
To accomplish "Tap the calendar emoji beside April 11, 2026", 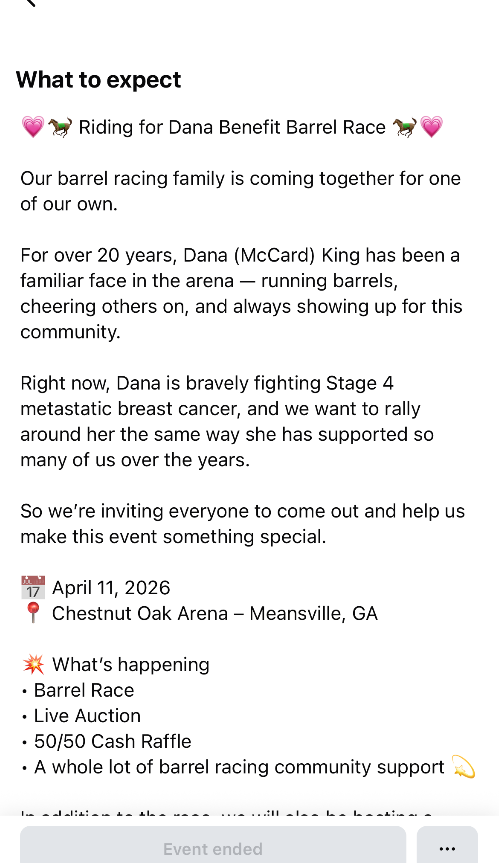I will pyautogui.click(x=32, y=587).
